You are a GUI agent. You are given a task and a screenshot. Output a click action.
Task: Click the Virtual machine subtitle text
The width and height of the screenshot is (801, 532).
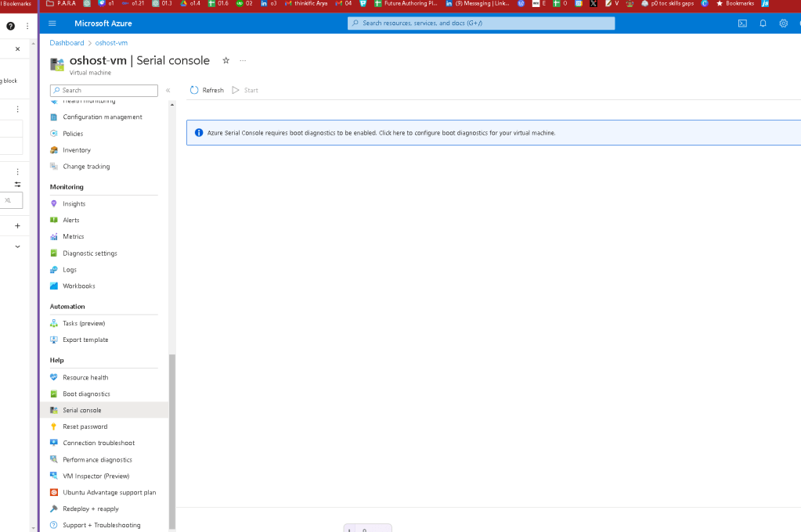[90, 73]
